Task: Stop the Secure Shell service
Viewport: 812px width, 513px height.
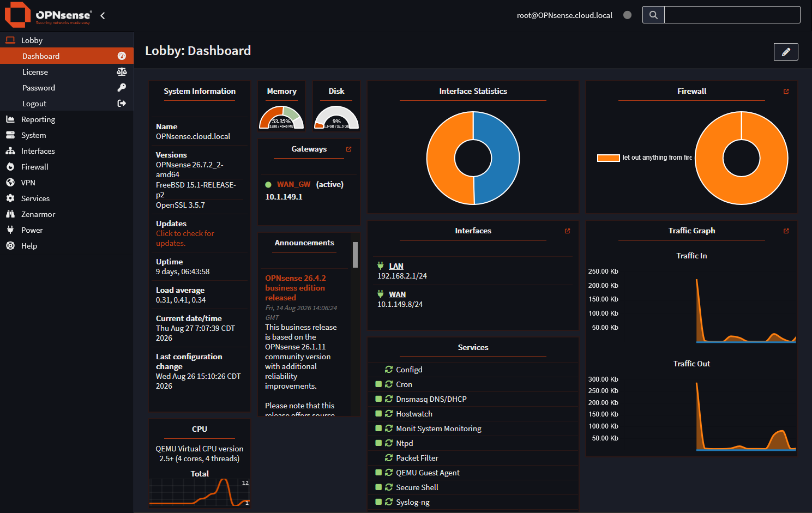Action: [378, 487]
